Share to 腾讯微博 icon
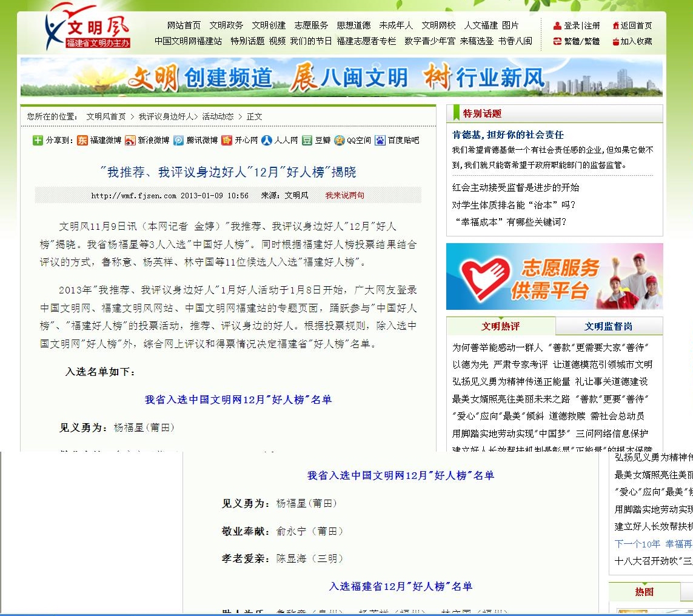The height and width of the screenshot is (616, 693). tap(179, 141)
